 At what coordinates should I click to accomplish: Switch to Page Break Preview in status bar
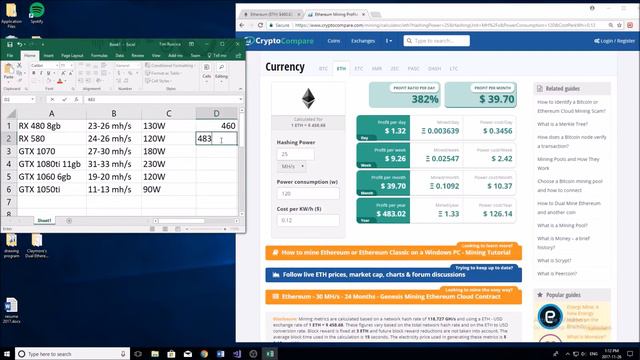coord(178,229)
